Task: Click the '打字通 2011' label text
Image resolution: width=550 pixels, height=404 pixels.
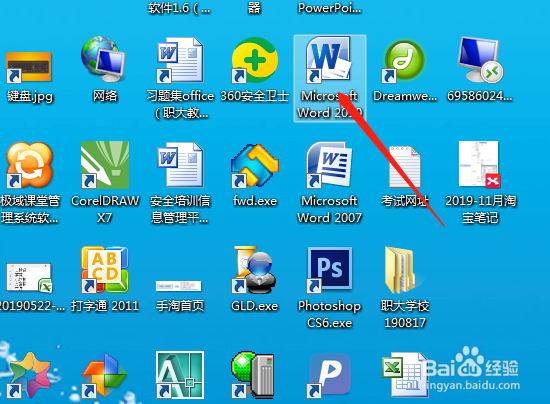Action: coord(105,306)
